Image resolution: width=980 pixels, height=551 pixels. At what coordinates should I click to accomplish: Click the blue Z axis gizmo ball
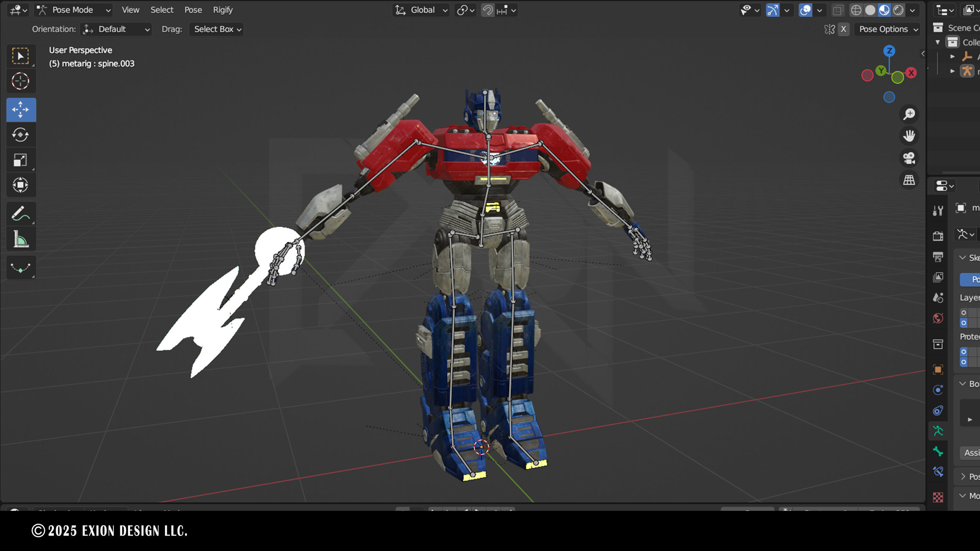(x=889, y=51)
